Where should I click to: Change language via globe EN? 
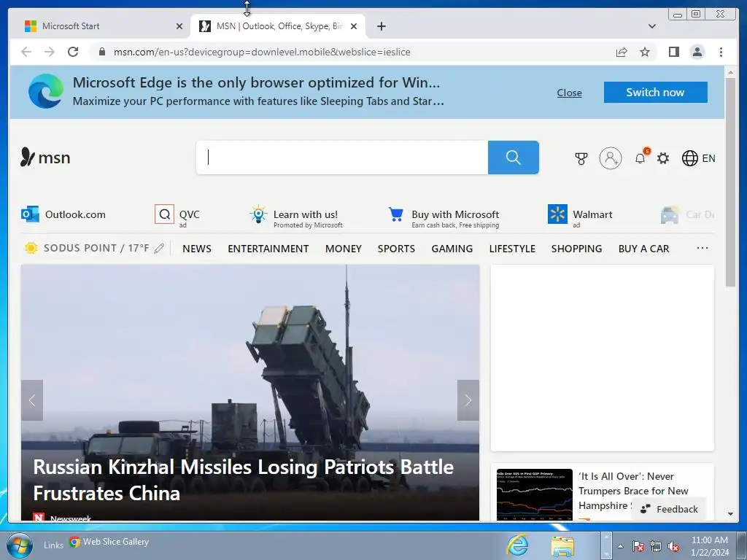[698, 158]
